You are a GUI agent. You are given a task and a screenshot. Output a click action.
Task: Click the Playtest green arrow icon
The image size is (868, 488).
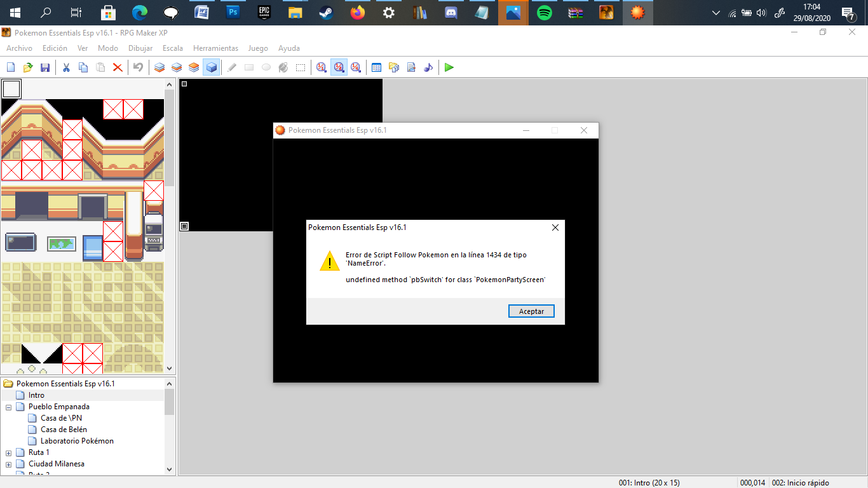tap(449, 67)
